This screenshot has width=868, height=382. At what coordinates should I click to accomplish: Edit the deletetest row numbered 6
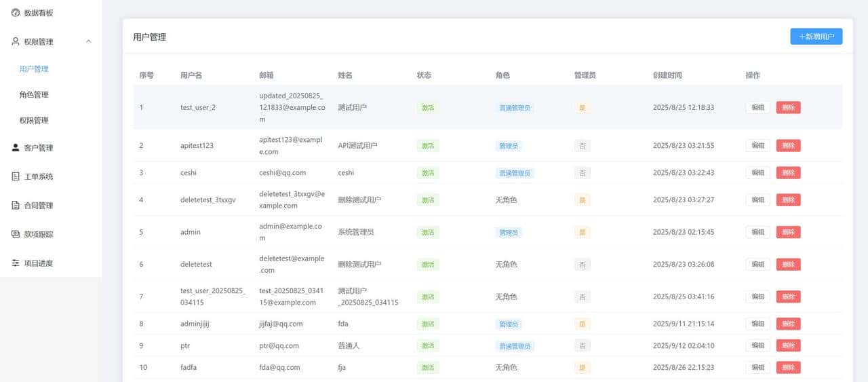[758, 264]
